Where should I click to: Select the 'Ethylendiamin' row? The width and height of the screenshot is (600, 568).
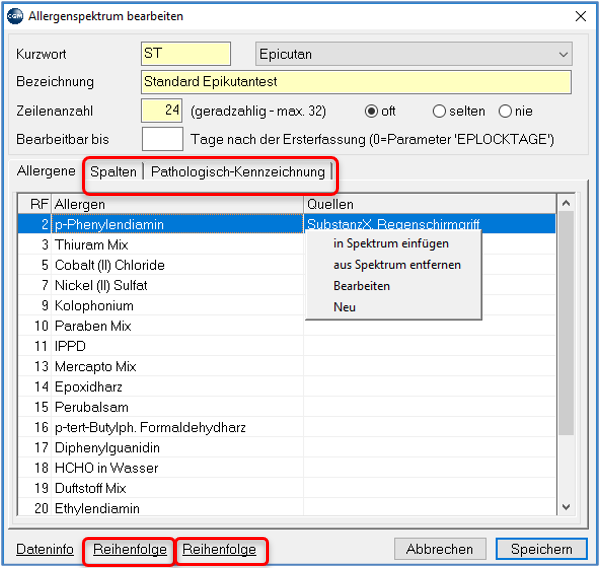(x=287, y=508)
